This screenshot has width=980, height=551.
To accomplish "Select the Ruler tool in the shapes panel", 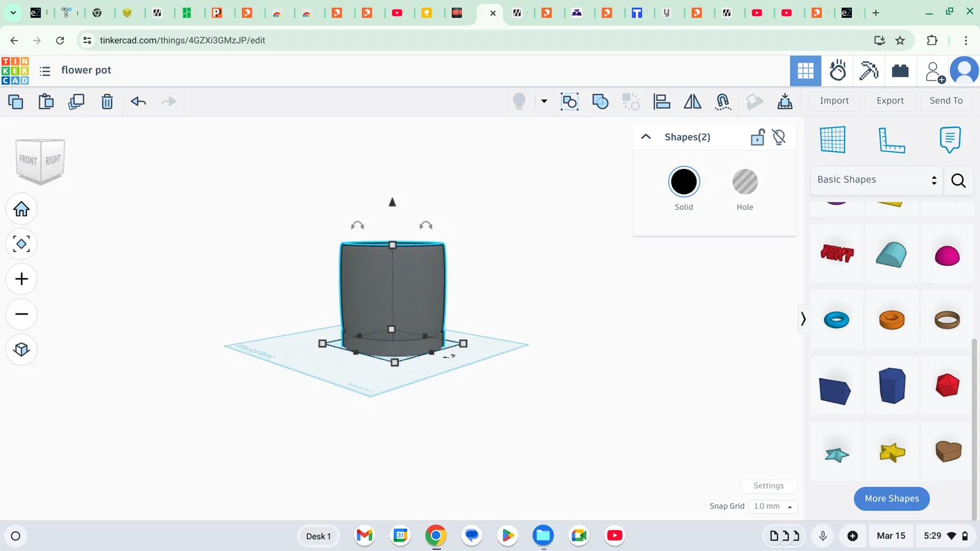I will click(891, 140).
